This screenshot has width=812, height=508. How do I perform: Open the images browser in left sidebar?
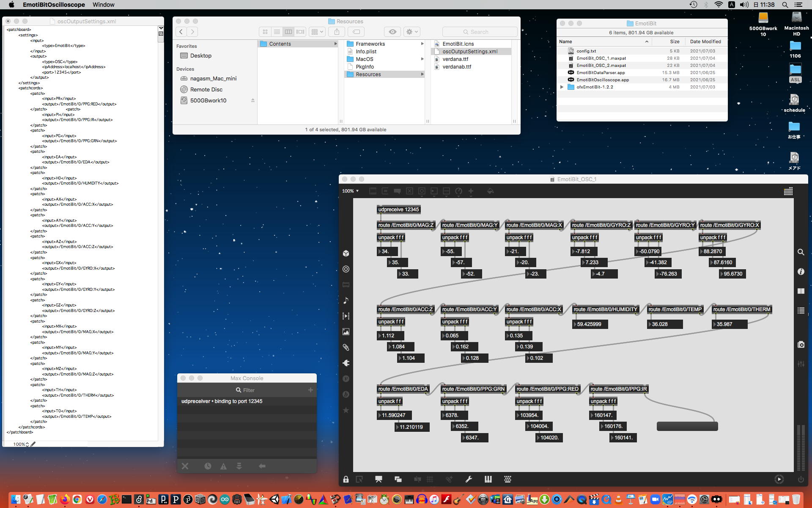coord(346,331)
